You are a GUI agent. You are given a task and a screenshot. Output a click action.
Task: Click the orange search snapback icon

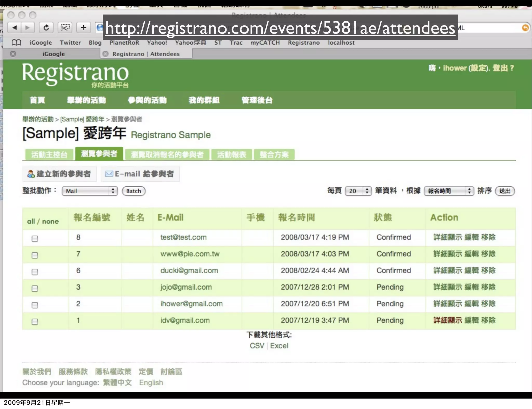coord(525,28)
